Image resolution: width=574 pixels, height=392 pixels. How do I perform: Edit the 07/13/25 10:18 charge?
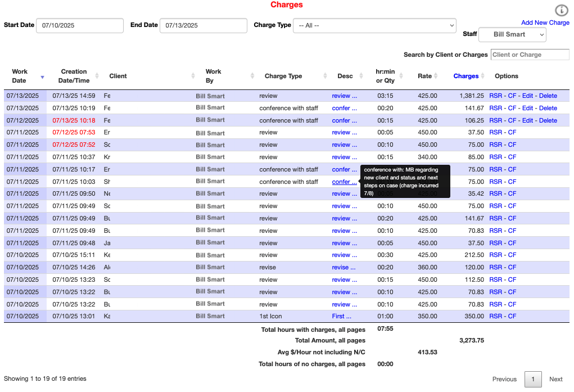[527, 120]
